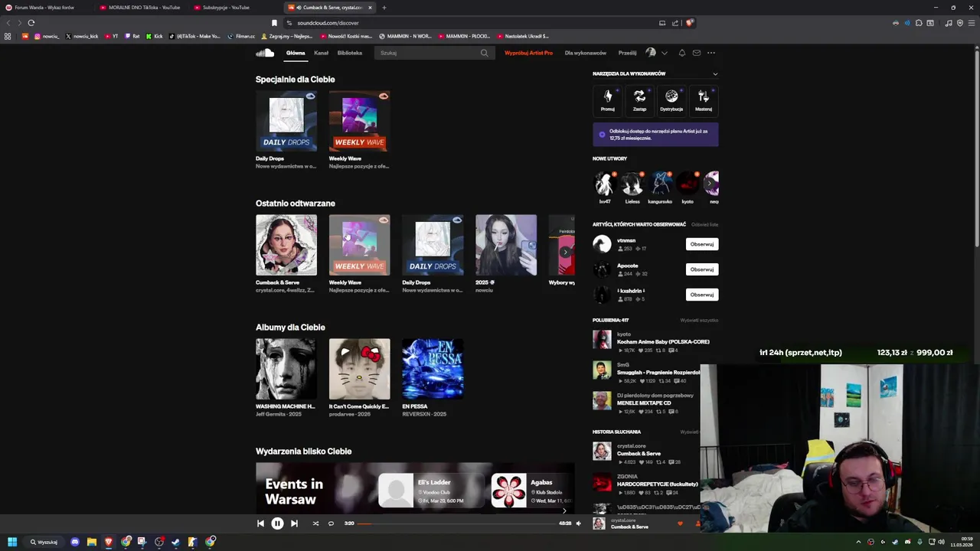
Task: Click the search magnifier icon
Action: 484,53
